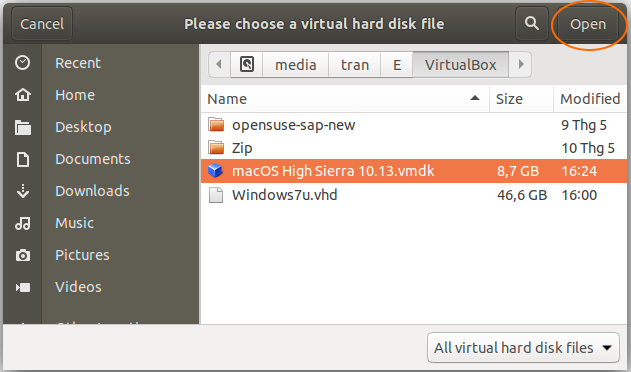Click the root disk path icon
Image resolution: width=631 pixels, height=372 pixels.
247,64
